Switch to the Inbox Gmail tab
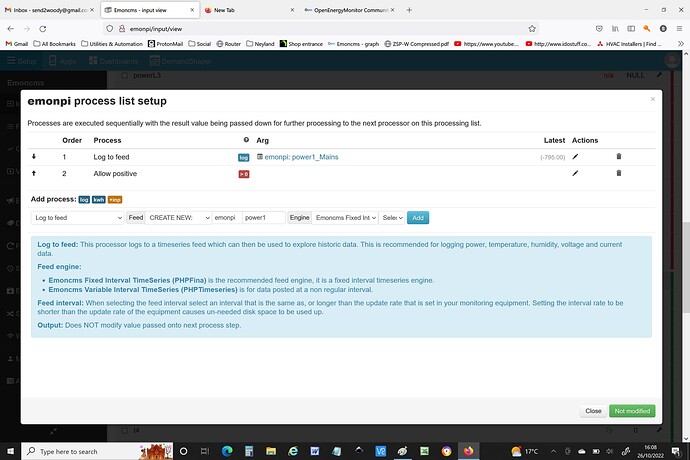Viewport: 690px width, 460px height. 49,10
